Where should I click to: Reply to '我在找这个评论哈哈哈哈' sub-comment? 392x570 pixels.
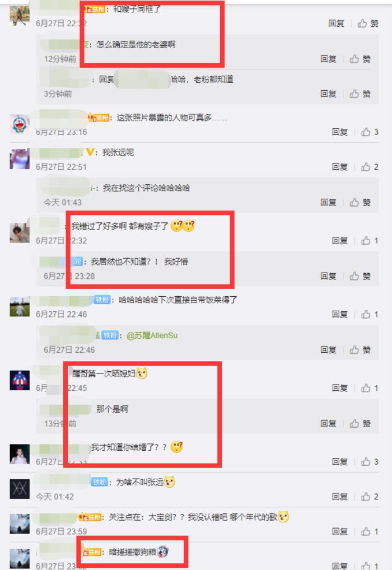328,203
